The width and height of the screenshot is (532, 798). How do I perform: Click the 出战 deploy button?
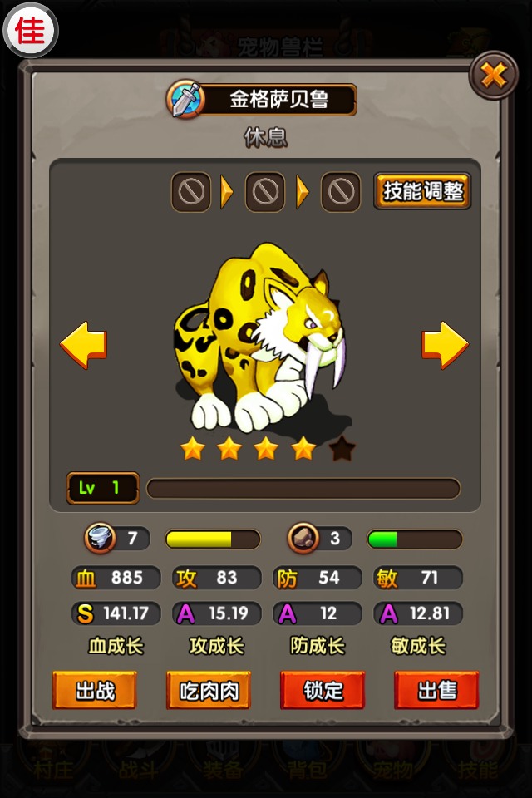pos(95,690)
